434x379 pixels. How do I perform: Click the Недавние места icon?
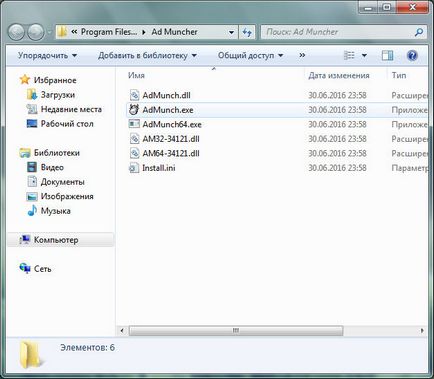[32, 109]
